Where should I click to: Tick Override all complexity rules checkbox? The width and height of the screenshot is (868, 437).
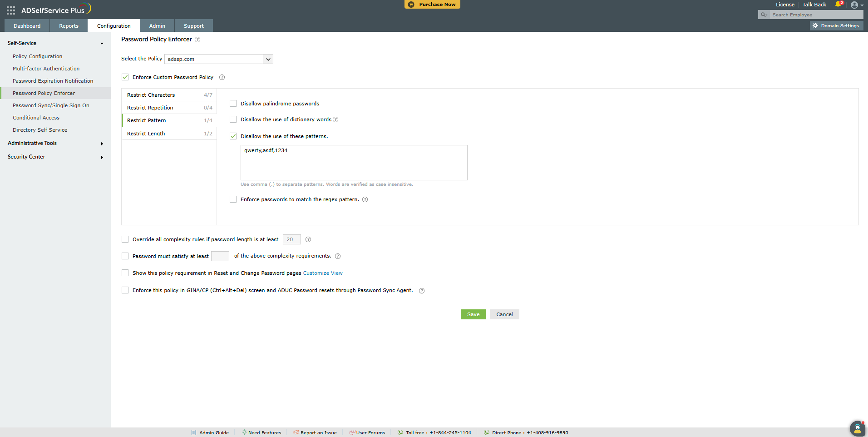coord(125,239)
